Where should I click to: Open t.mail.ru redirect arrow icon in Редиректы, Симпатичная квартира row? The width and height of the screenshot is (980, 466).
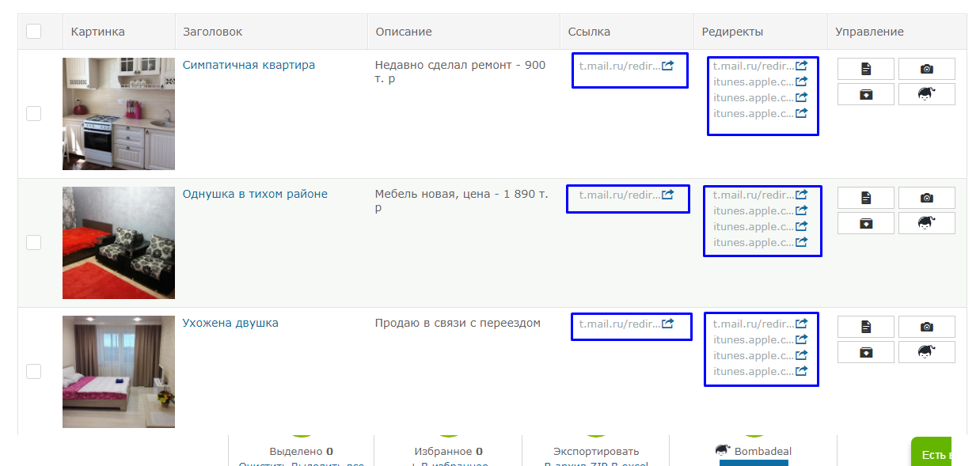tap(801, 66)
